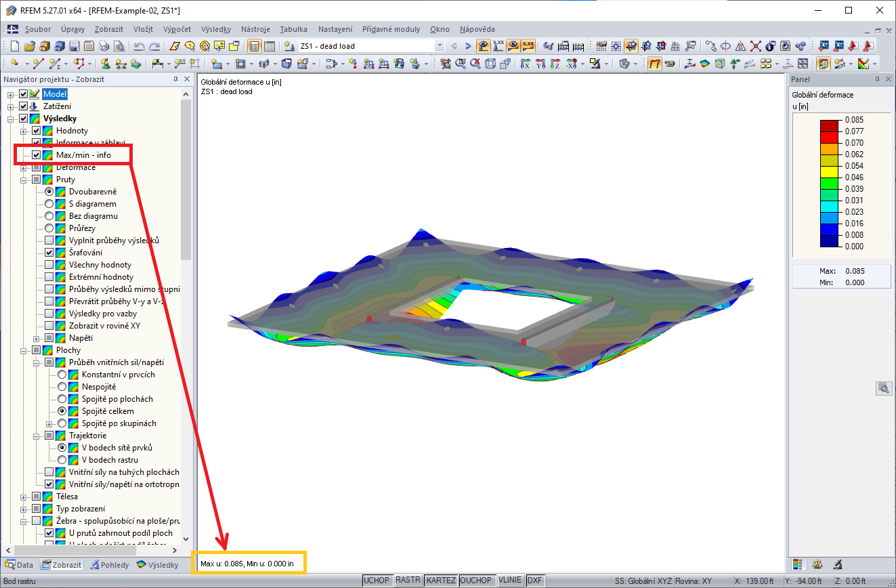The height and width of the screenshot is (588, 896).
Task: Open the Soubor menu
Action: click(38, 29)
